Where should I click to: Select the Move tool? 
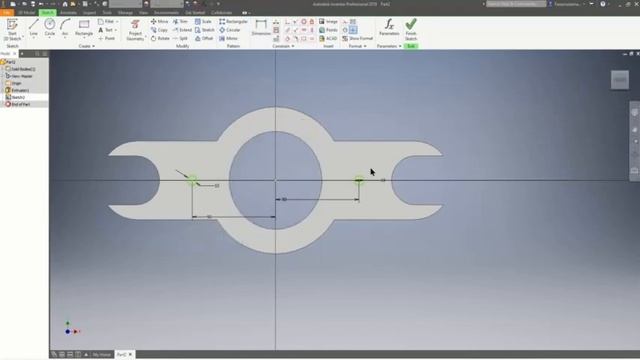pos(159,21)
